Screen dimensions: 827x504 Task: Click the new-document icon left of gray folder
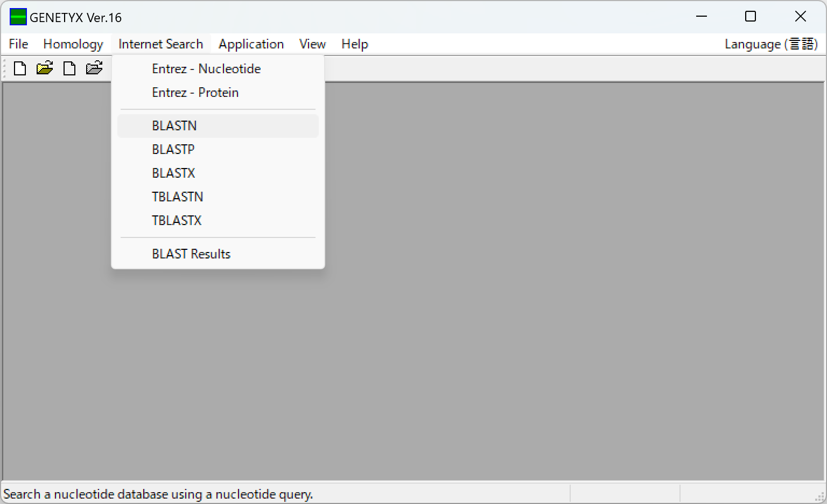click(x=69, y=68)
